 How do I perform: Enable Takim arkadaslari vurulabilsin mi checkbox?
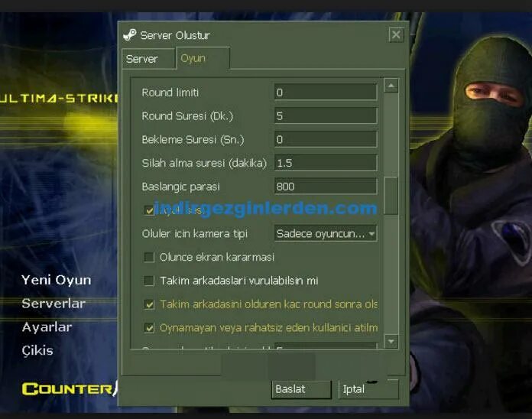[x=149, y=281]
